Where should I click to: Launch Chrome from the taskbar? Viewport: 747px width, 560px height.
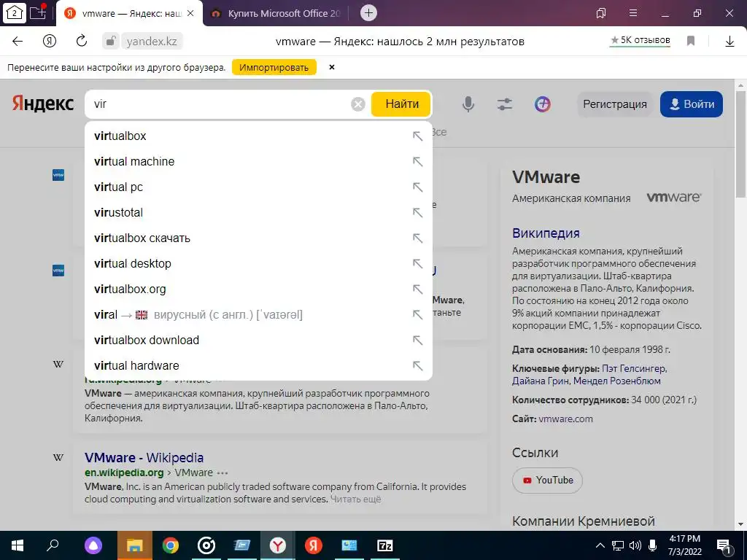tap(171, 545)
